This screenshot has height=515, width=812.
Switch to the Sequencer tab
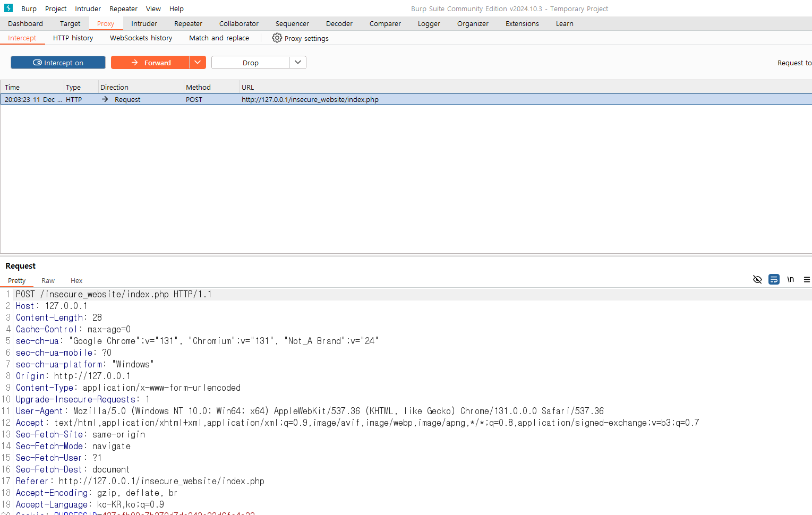tap(292, 23)
